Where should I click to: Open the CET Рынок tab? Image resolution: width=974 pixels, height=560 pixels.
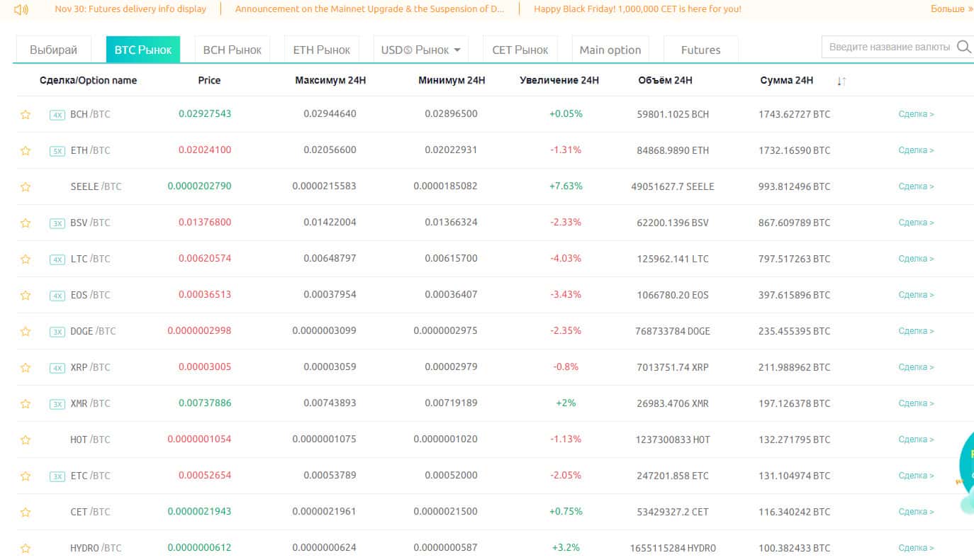click(520, 50)
